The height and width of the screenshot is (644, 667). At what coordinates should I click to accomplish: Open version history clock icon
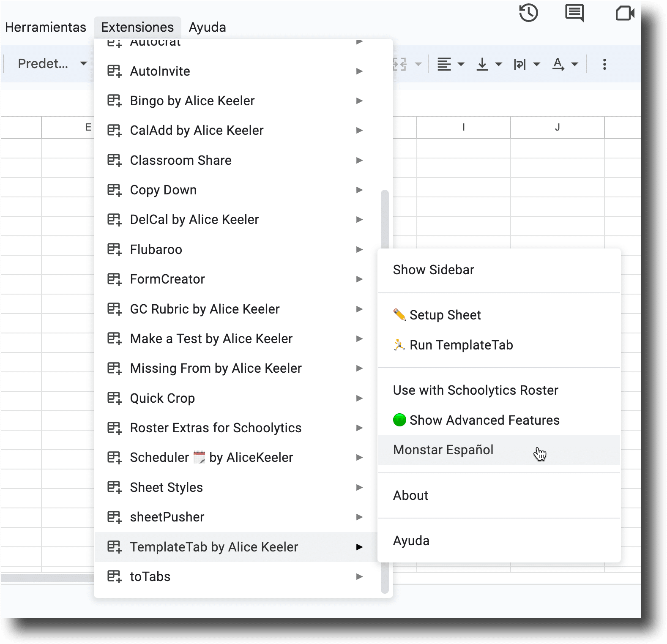(x=528, y=13)
